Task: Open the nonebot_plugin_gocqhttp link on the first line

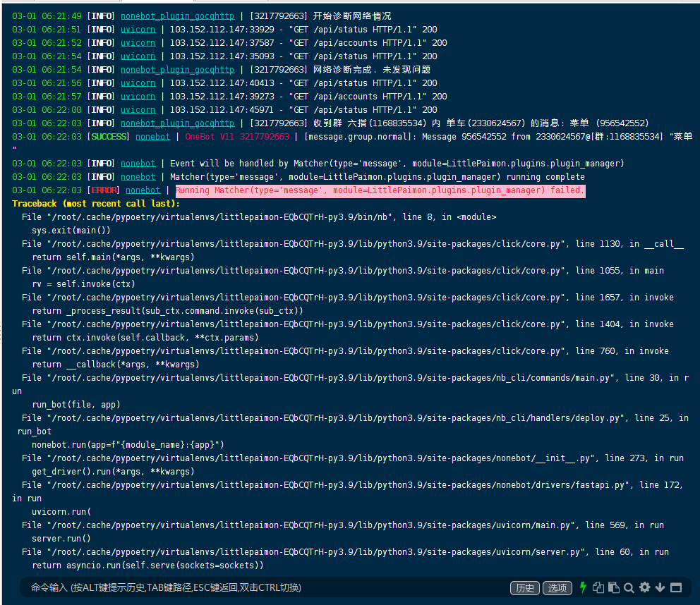Action: pyautogui.click(x=177, y=16)
